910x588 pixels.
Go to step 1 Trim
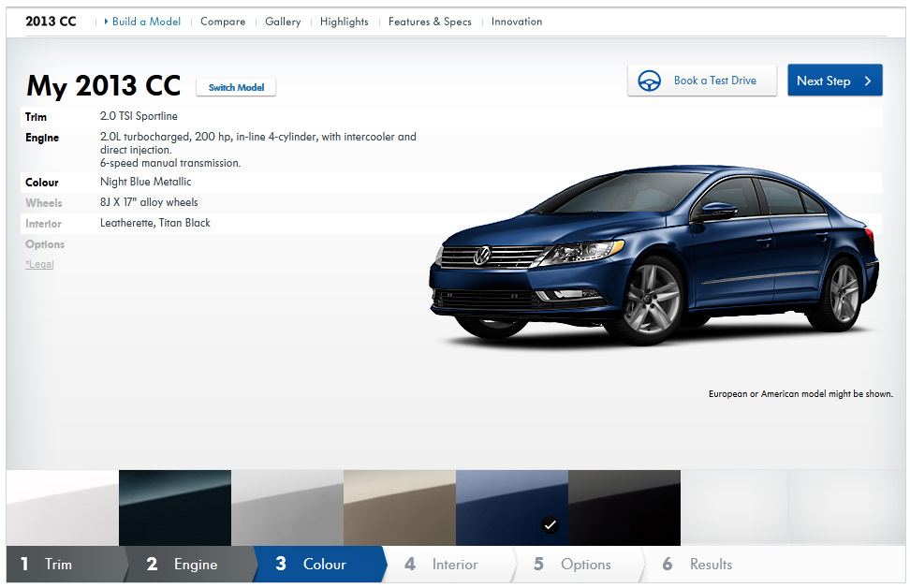(x=66, y=564)
